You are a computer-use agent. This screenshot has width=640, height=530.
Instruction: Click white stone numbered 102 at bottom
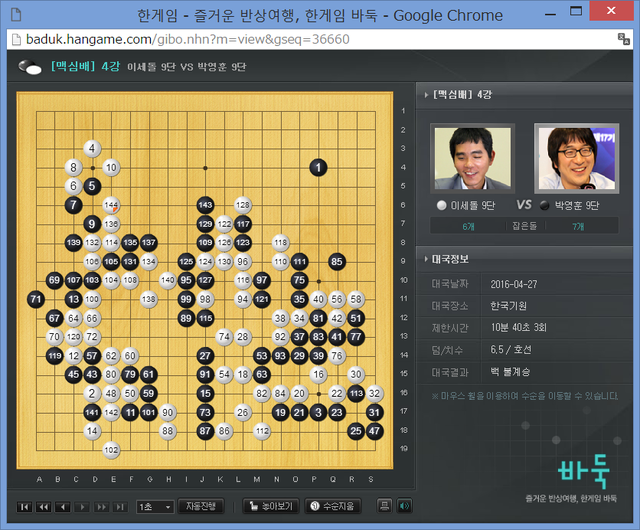(x=111, y=450)
